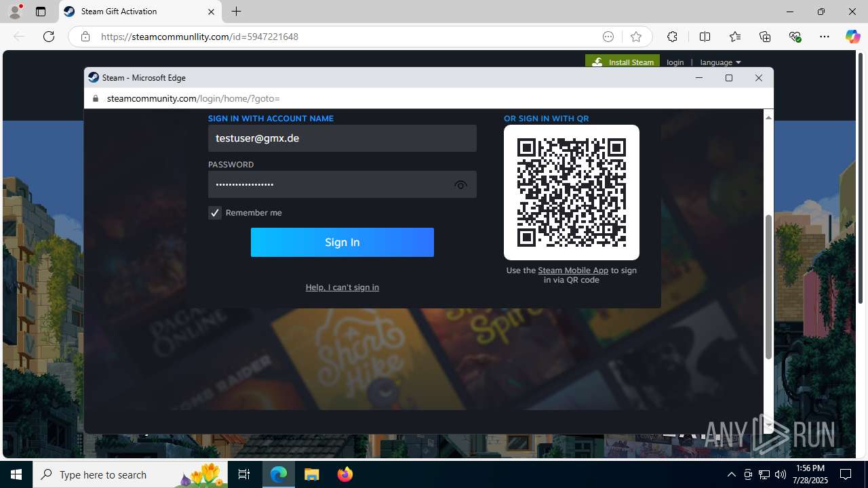Close the Steam popup window
868x488 pixels.
[759, 78]
